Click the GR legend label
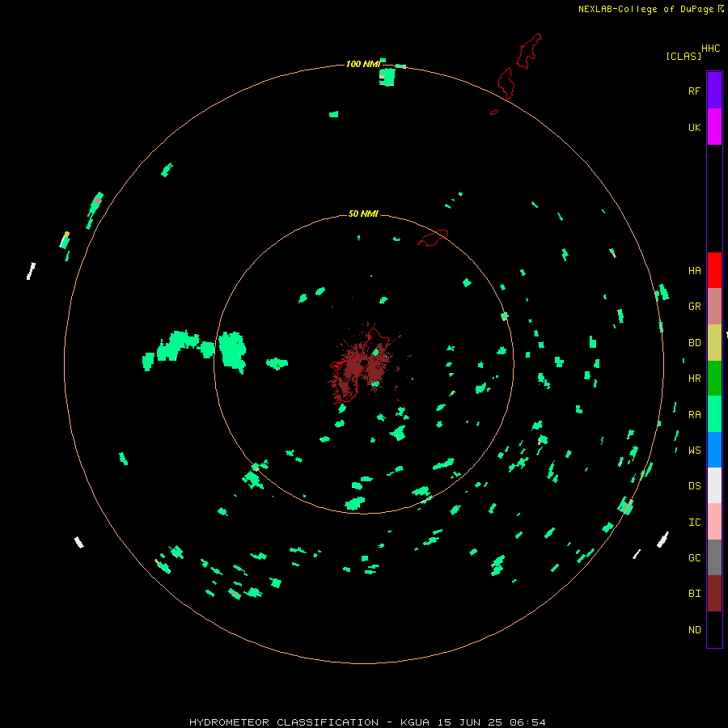 694,307
